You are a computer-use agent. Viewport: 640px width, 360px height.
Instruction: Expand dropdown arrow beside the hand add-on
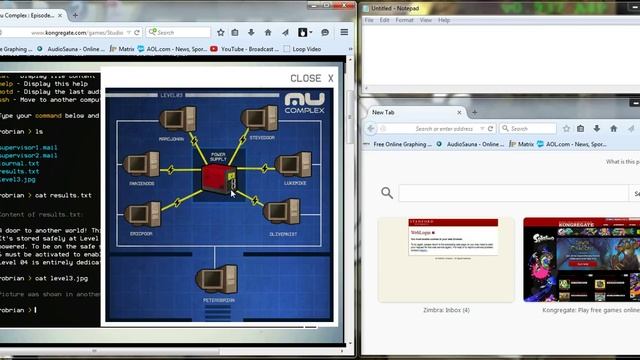pos(311,32)
